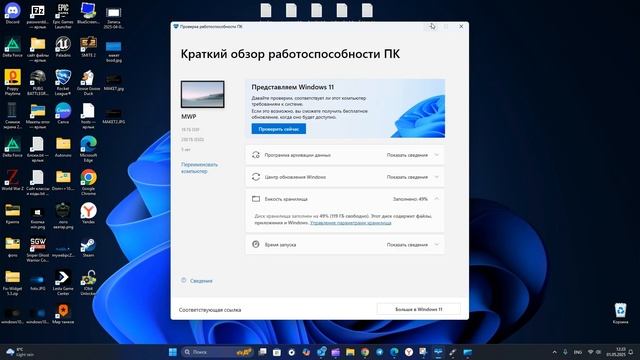Select Poppy Playtime desktop icon

pos(13,82)
